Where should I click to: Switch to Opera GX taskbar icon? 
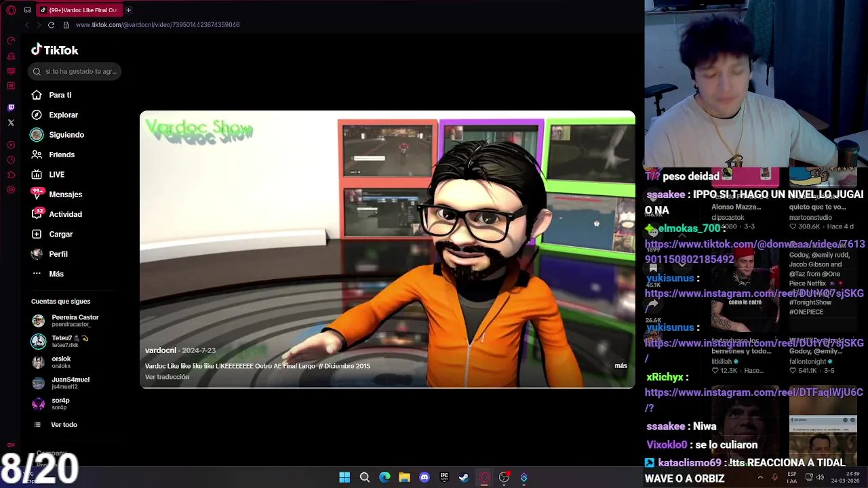click(484, 478)
